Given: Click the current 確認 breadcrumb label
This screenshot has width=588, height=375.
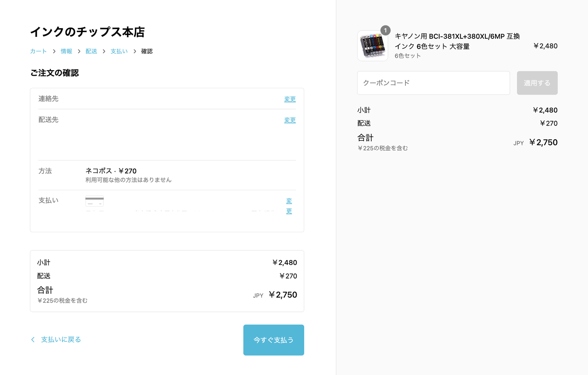Looking at the screenshot, I should [147, 51].
